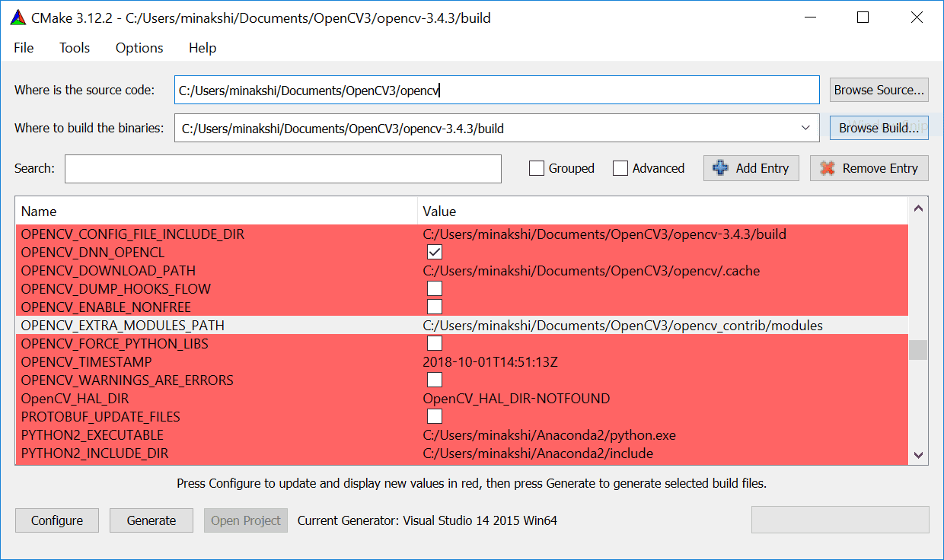Image resolution: width=944 pixels, height=560 pixels.
Task: Select the OPENCV_WARNINGS_ARE_ERRORS entry name
Action: tap(127, 380)
